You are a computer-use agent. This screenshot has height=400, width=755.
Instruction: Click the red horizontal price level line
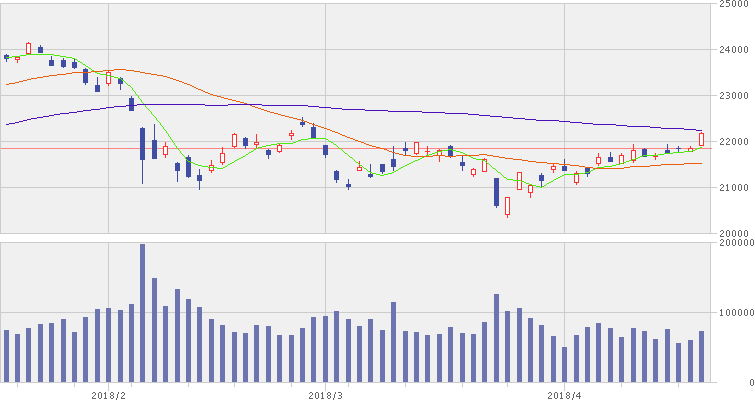pyautogui.click(x=355, y=149)
